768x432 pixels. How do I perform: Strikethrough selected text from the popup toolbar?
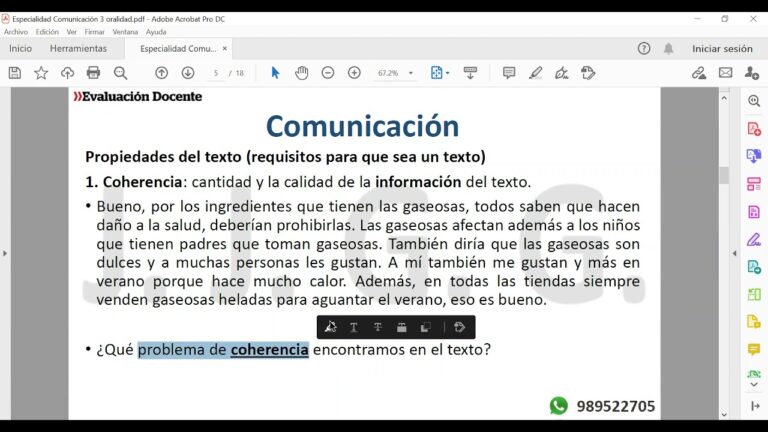pyautogui.click(x=378, y=327)
